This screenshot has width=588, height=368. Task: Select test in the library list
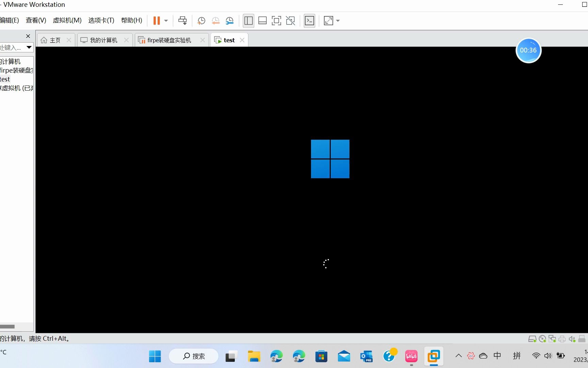pos(5,79)
